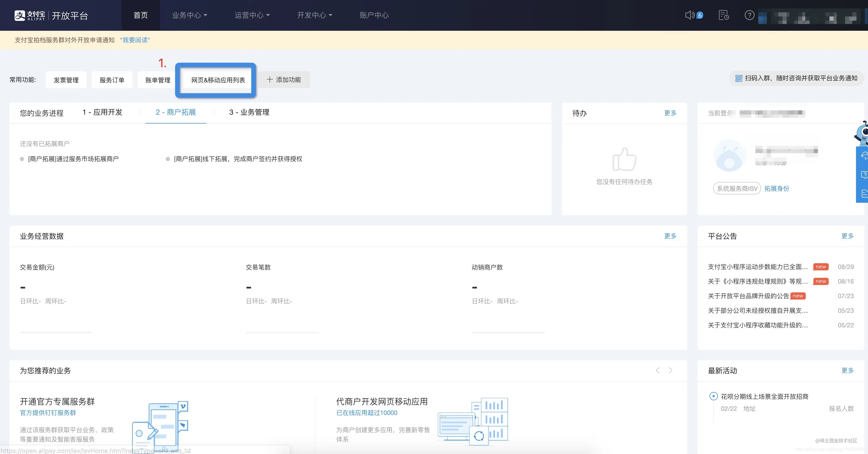This screenshot has height=454, width=868.
Task: Switch to the 3 - 业务管理 step
Action: pos(249,112)
